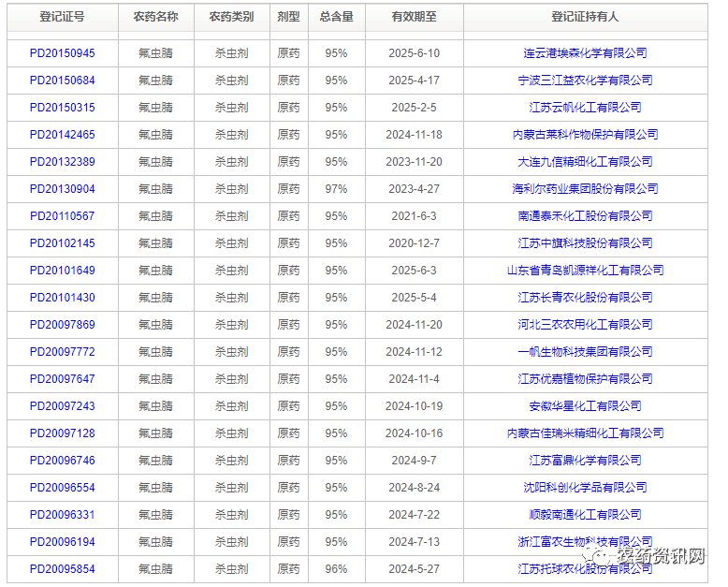
Task: Click the 剂型 column header
Action: tap(289, 17)
